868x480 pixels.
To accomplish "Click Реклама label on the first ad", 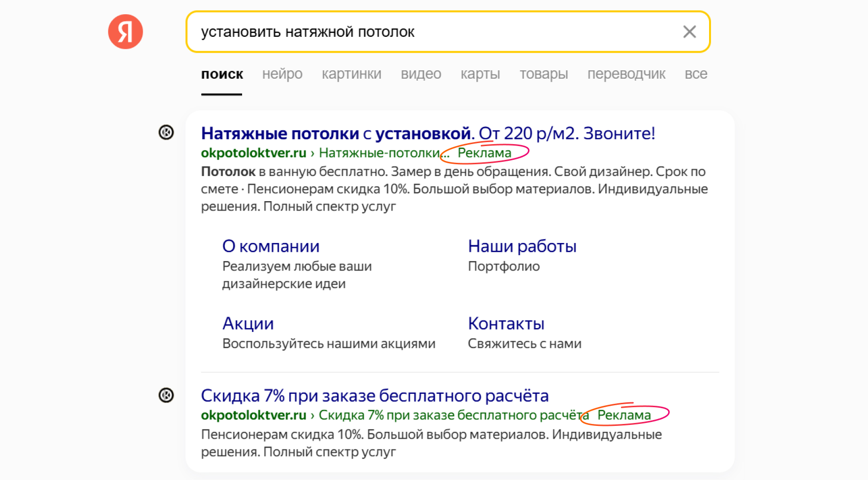I will [x=484, y=153].
